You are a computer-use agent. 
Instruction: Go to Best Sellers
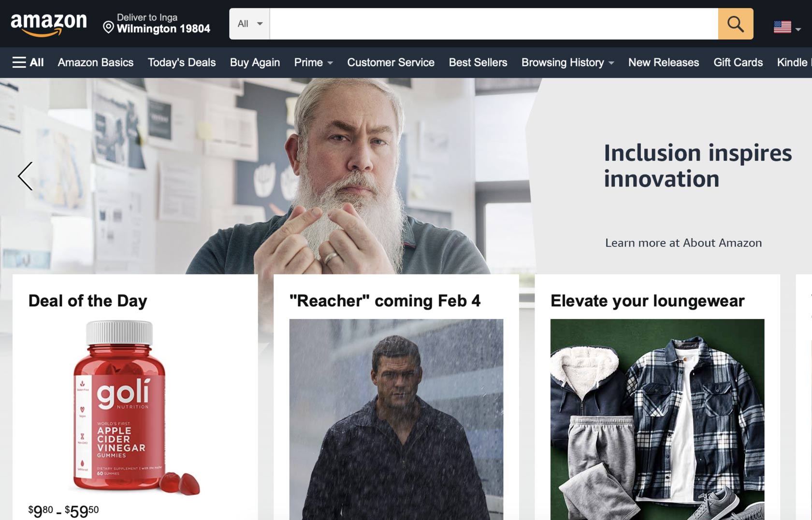478,62
